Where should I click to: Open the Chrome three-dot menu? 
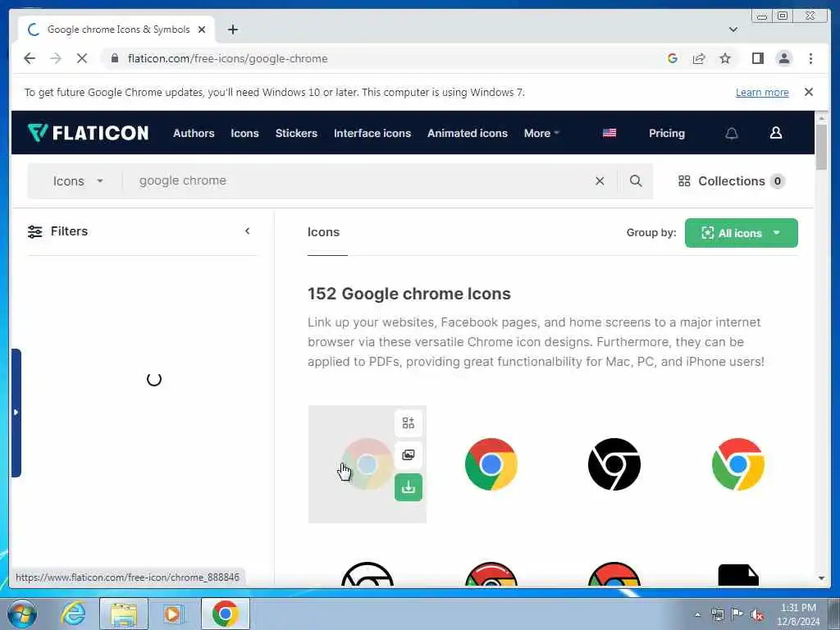(x=810, y=58)
